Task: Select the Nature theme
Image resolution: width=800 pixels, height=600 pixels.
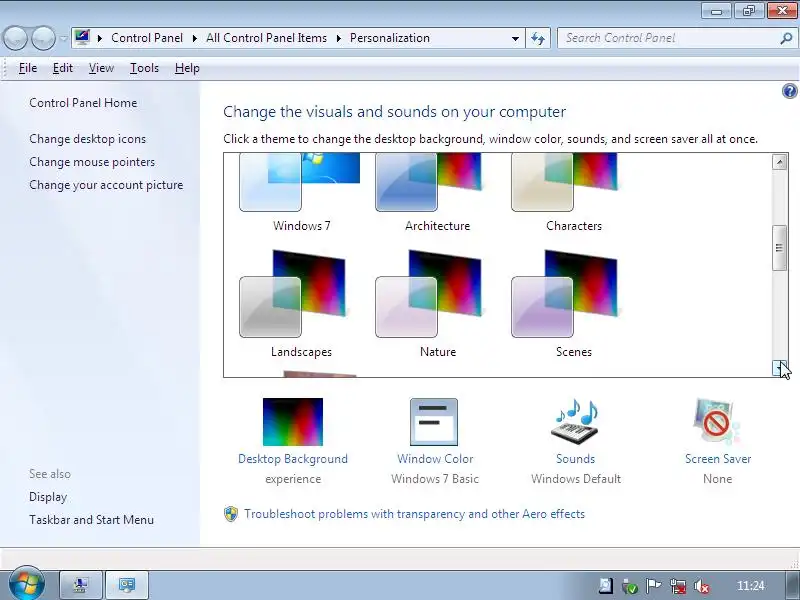Action: point(437,304)
